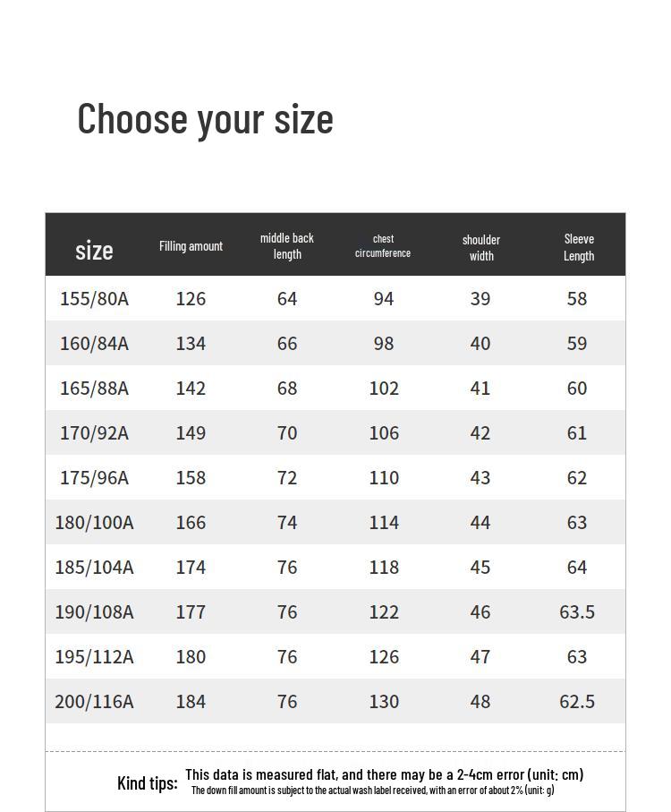
Task: Click the "size" column header
Action: 94,250
